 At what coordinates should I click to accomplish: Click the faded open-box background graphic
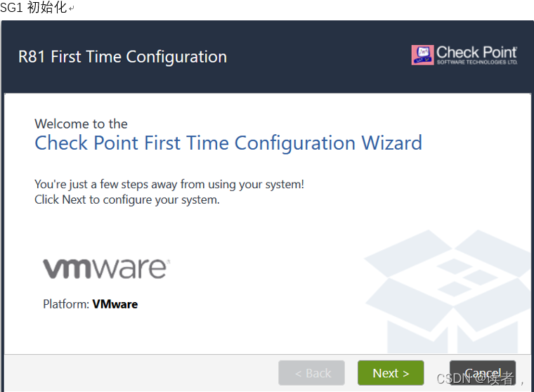[448, 292]
